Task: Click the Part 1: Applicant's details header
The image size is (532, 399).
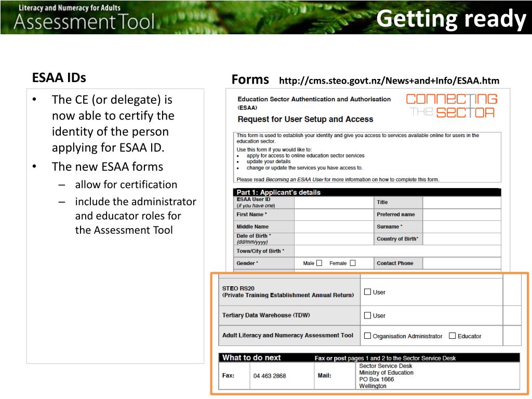Action: pos(367,192)
